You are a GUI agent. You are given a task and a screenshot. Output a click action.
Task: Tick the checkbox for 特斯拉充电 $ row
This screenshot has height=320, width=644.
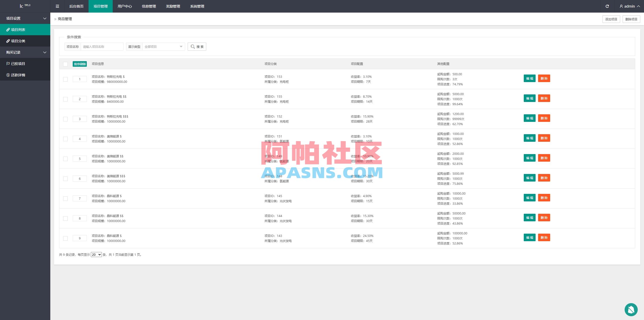(65, 79)
